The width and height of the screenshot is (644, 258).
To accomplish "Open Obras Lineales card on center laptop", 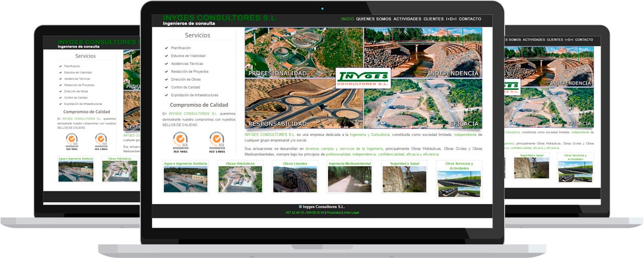I will tap(295, 177).
